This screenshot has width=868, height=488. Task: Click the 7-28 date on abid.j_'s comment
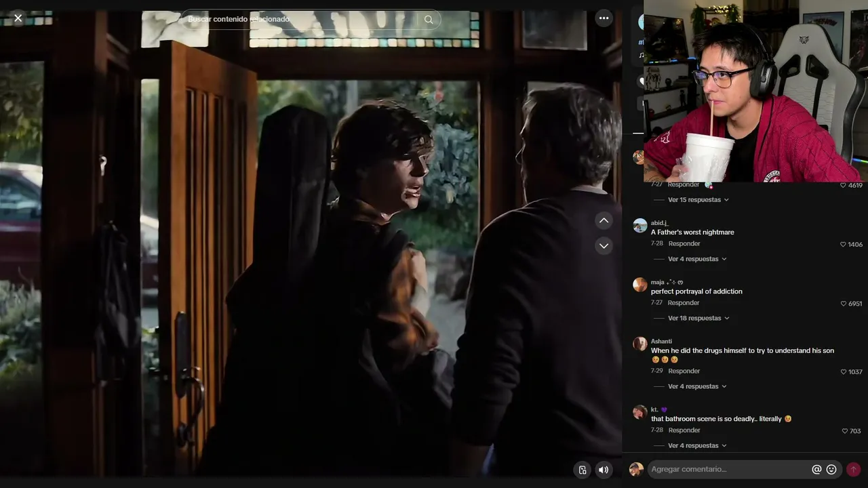click(657, 243)
